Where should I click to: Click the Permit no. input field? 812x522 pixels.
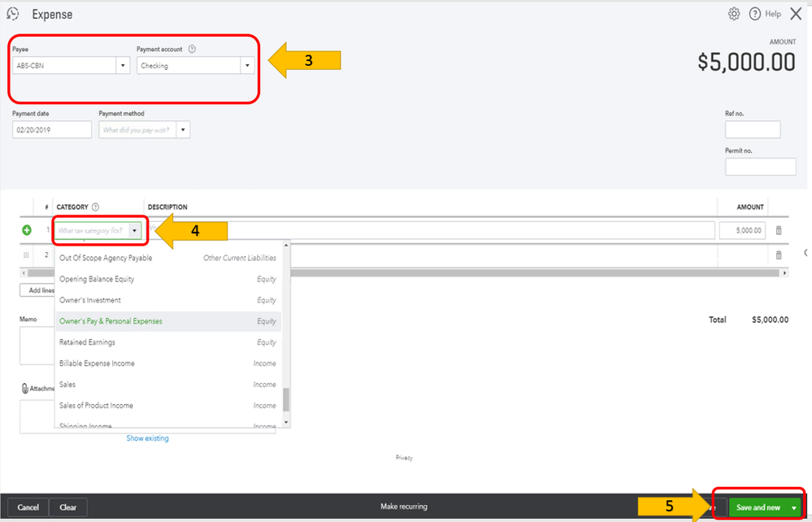point(760,167)
